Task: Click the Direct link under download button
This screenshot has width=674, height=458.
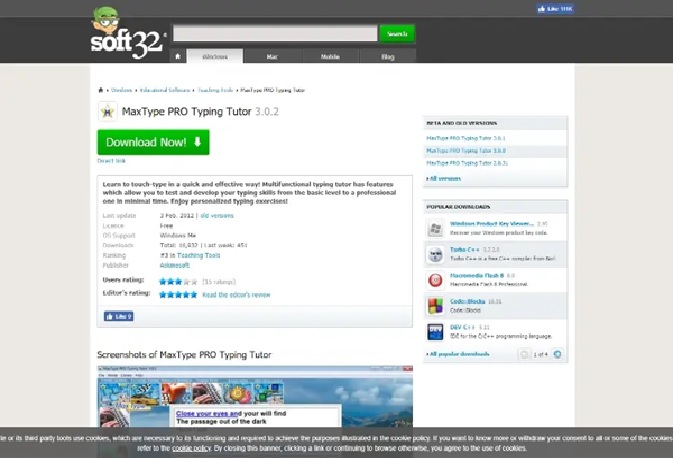Action: point(111,161)
